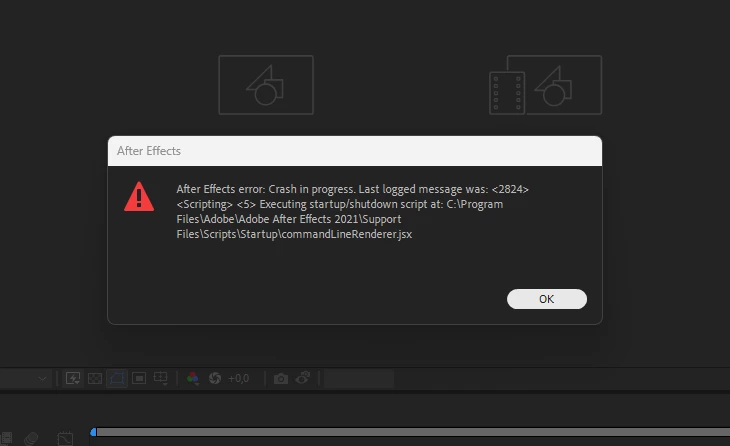Click the reset exposure aperture icon
The width and height of the screenshot is (730, 446).
pyautogui.click(x=215, y=378)
